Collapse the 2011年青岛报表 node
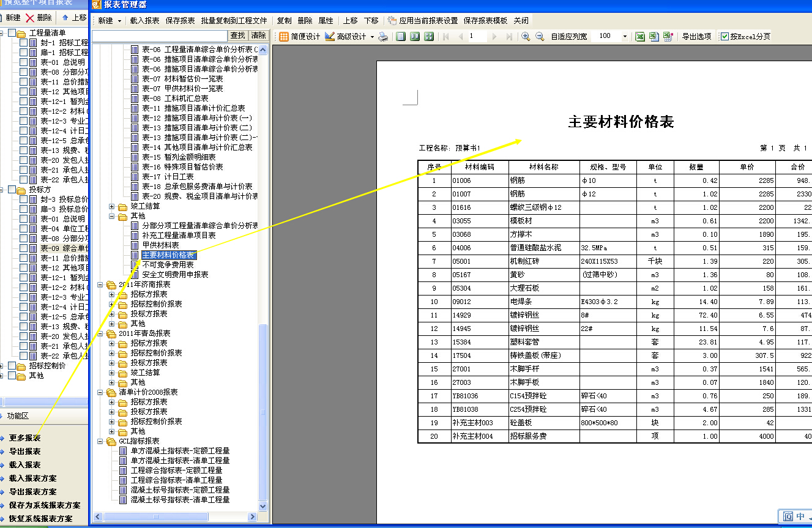 click(101, 333)
